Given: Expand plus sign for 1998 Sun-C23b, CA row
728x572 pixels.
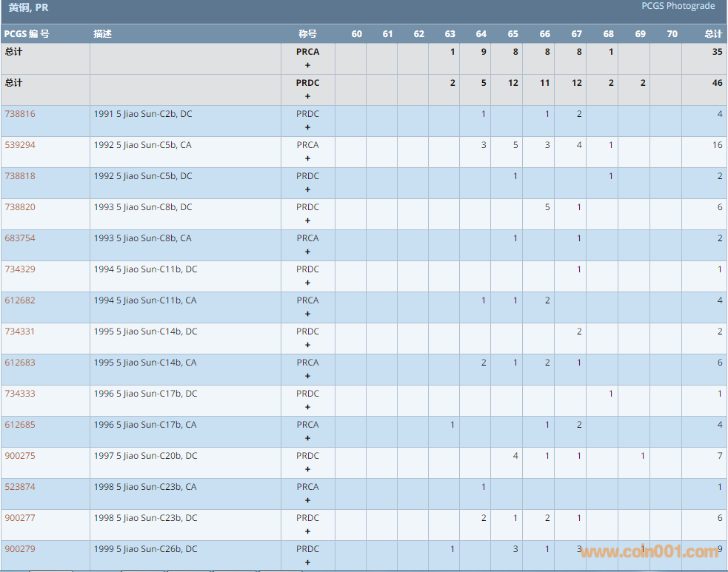Looking at the screenshot, I should [307, 500].
